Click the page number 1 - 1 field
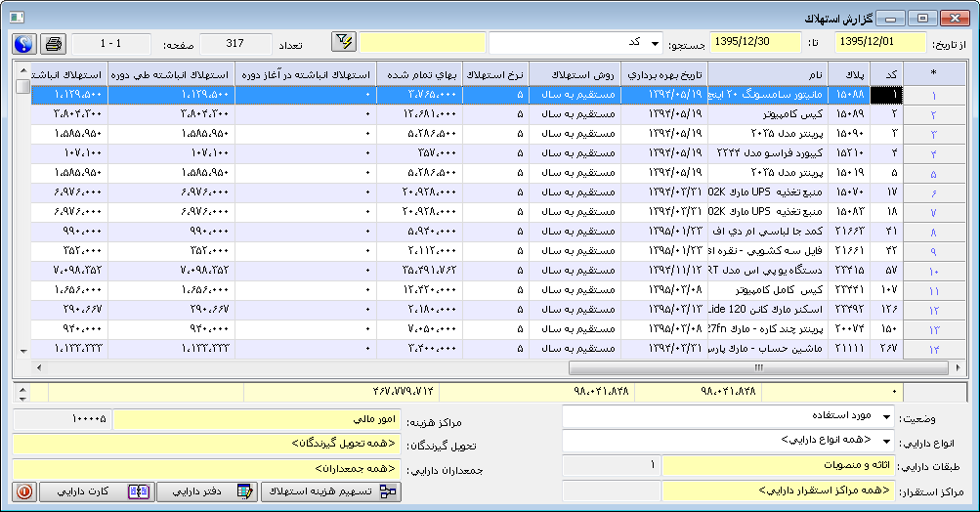This screenshot has height=512, width=980. pos(110,44)
